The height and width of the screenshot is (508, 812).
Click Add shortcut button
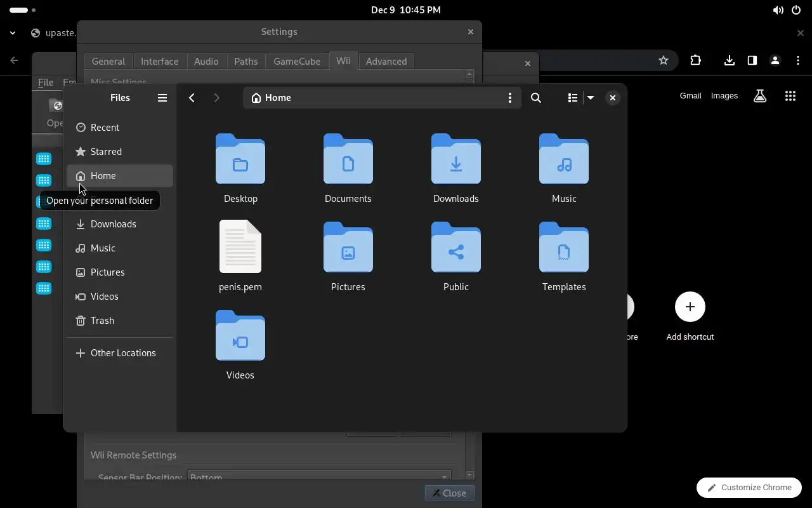tap(690, 316)
